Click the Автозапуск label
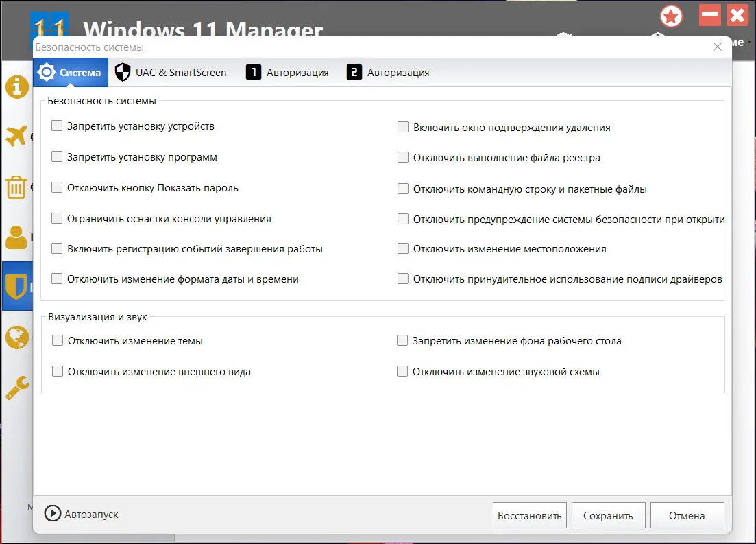Viewport: 756px width, 544px height. [91, 514]
